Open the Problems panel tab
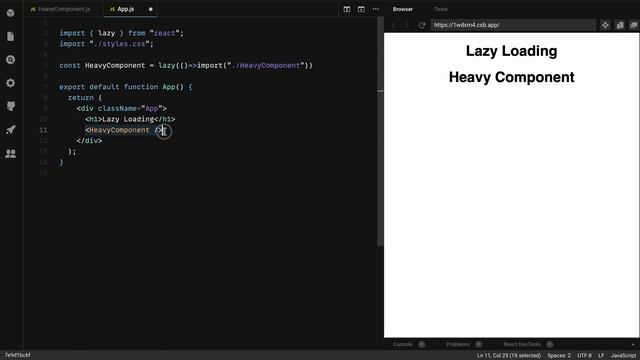The width and height of the screenshot is (640, 360). 458,344
